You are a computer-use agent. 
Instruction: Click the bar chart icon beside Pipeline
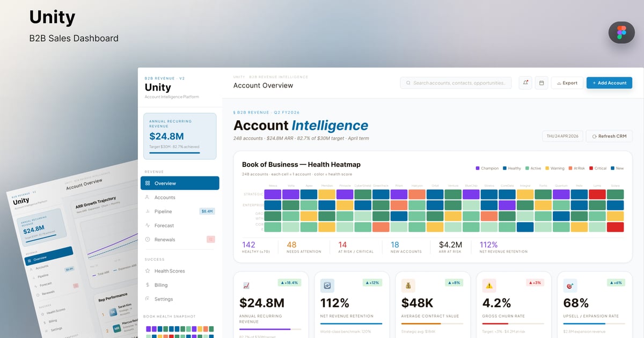(x=148, y=211)
